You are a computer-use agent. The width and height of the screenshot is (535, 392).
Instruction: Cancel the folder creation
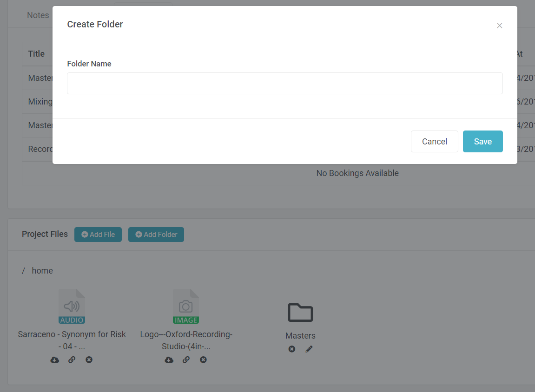(434, 142)
